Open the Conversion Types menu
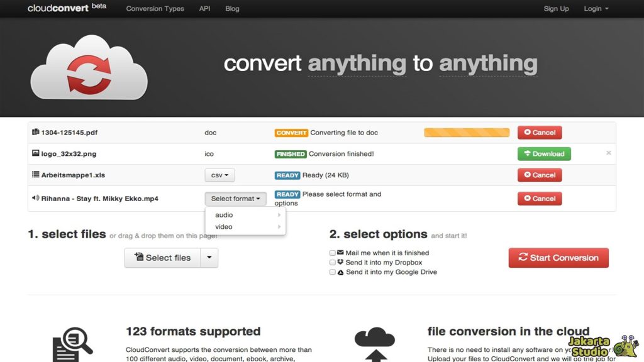Image resolution: width=644 pixels, height=362 pixels. pyautogui.click(x=155, y=9)
